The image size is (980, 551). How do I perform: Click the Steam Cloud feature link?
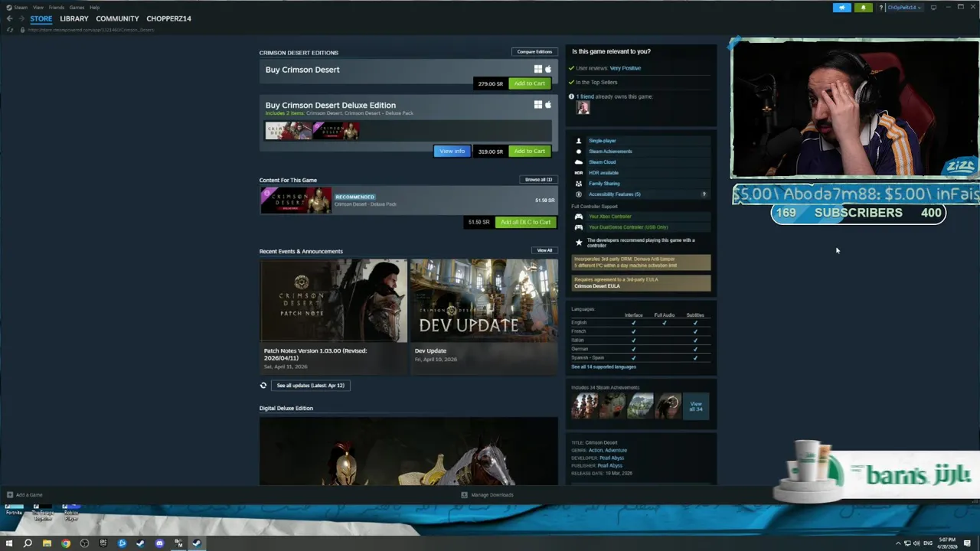coord(602,162)
